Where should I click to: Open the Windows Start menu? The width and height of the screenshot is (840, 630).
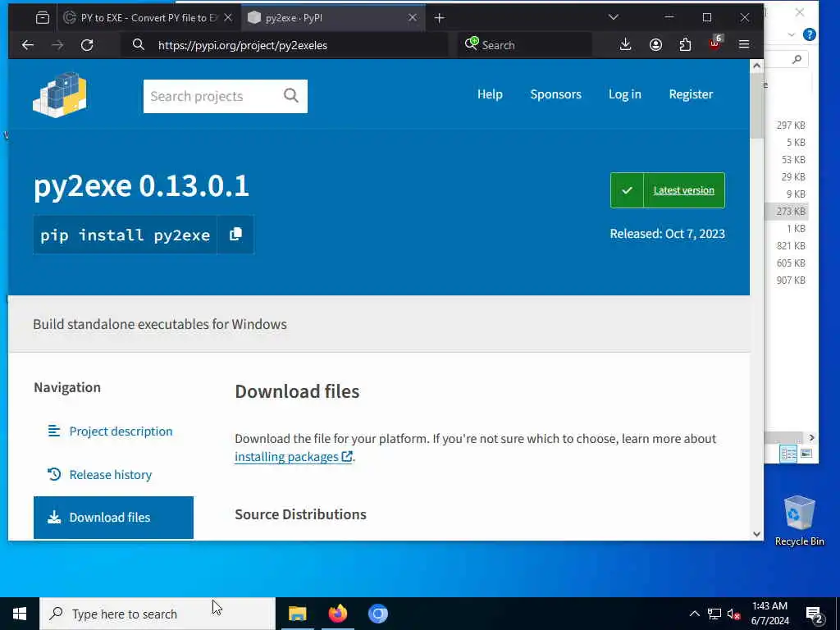click(20, 614)
